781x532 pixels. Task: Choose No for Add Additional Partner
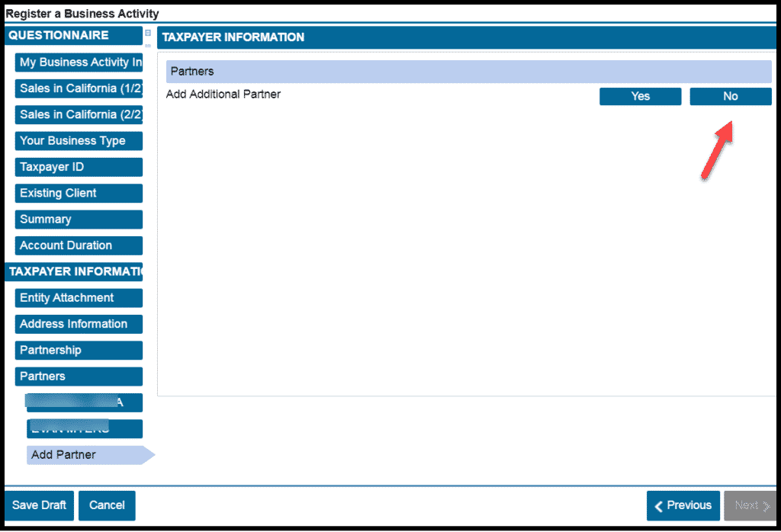click(730, 96)
